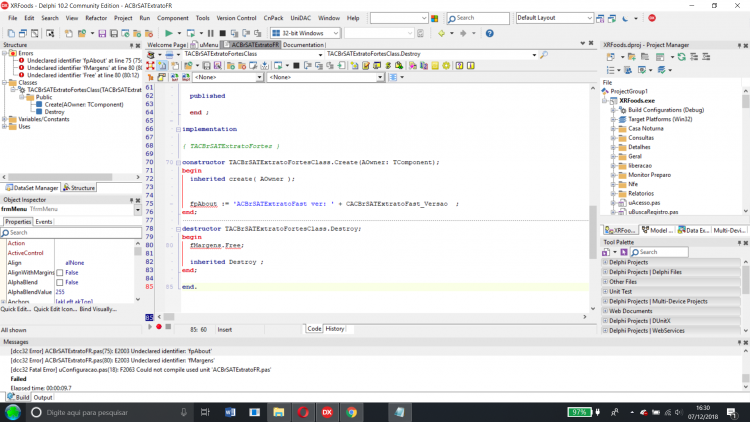Click the Pause program toolbar icon
This screenshot has width=750, height=422.
pos(210,33)
